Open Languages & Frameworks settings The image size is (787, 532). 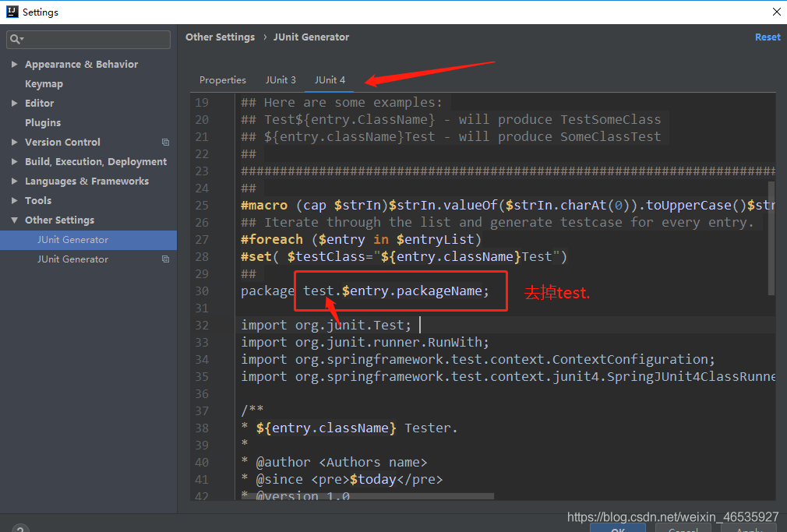[86, 181]
